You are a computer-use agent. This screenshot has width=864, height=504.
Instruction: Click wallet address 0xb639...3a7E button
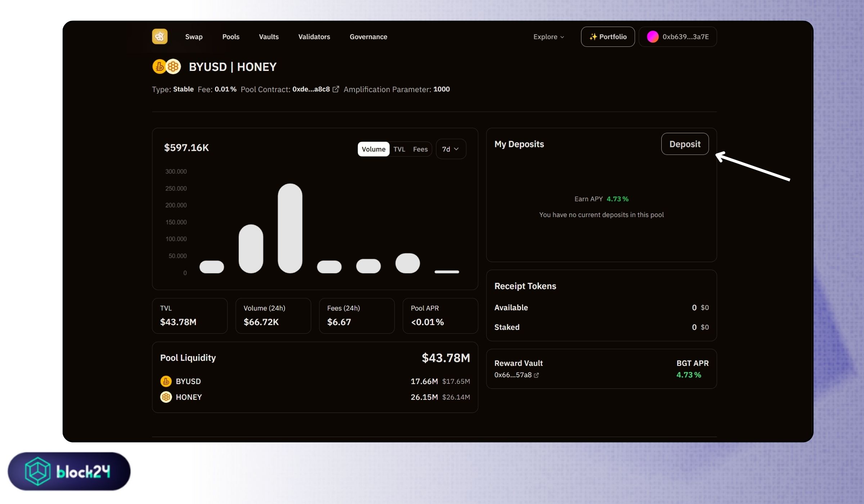pyautogui.click(x=678, y=37)
